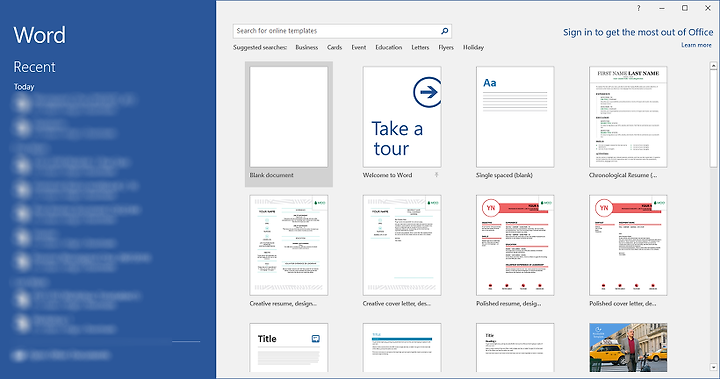Open the Chronological Resume template
This screenshot has width=720, height=379.
tap(628, 117)
